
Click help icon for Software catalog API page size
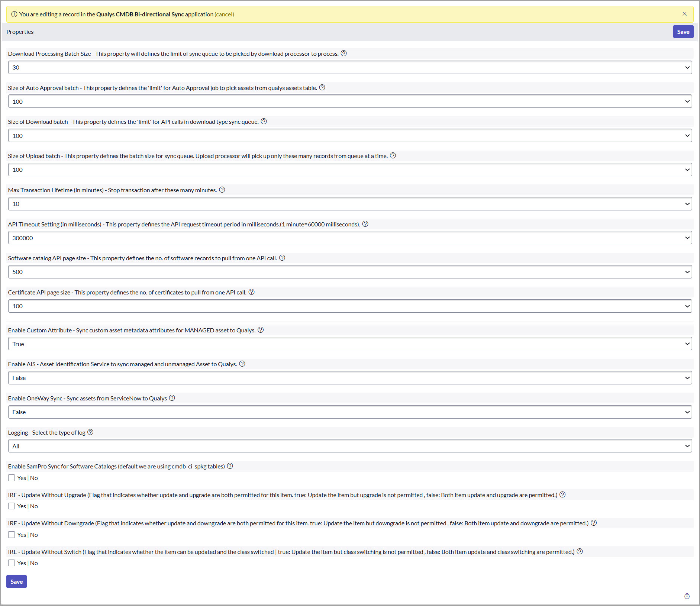282,258
